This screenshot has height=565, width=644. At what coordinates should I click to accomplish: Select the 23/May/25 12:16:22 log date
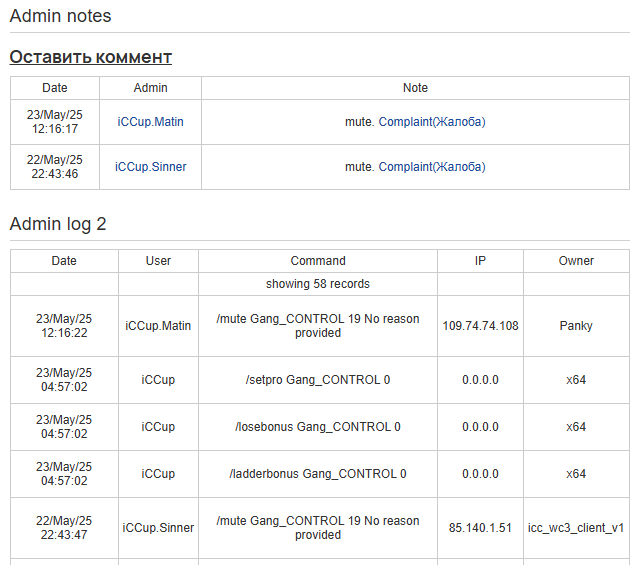64,326
